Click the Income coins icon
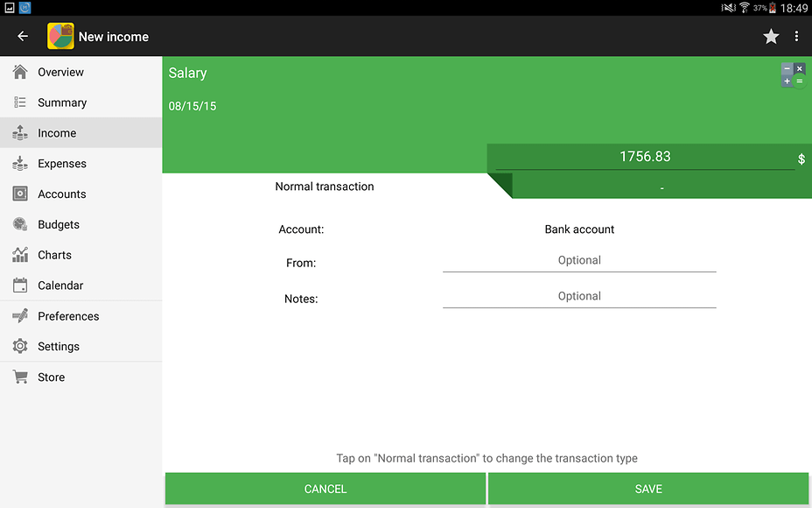The height and width of the screenshot is (508, 812). [x=19, y=133]
